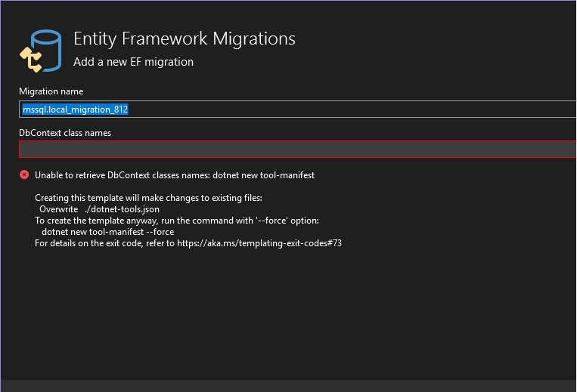Click the Entity Framework Migrations database icon
The width and height of the screenshot is (577, 392).
tap(40, 51)
